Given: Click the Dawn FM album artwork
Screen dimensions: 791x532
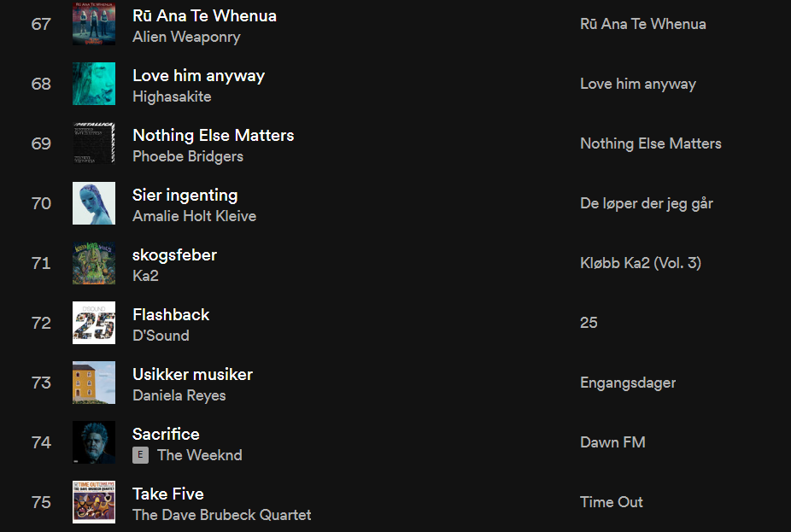Looking at the screenshot, I should click(94, 442).
